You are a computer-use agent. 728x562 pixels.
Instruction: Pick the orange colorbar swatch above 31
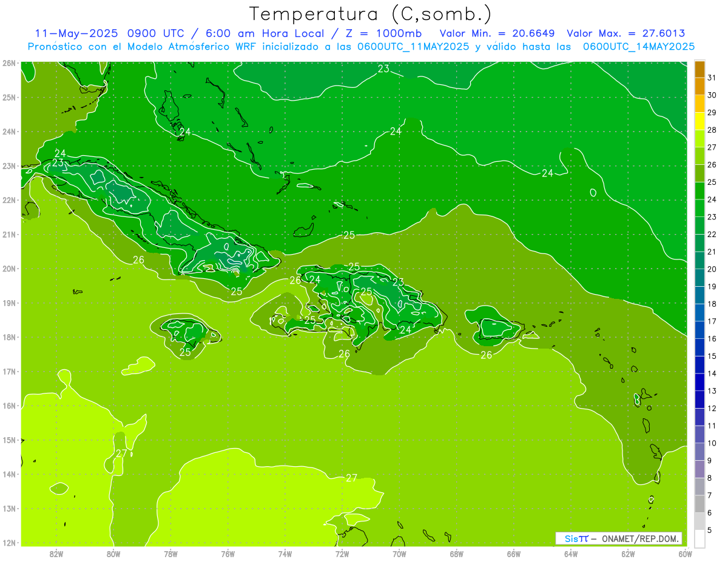click(x=699, y=69)
